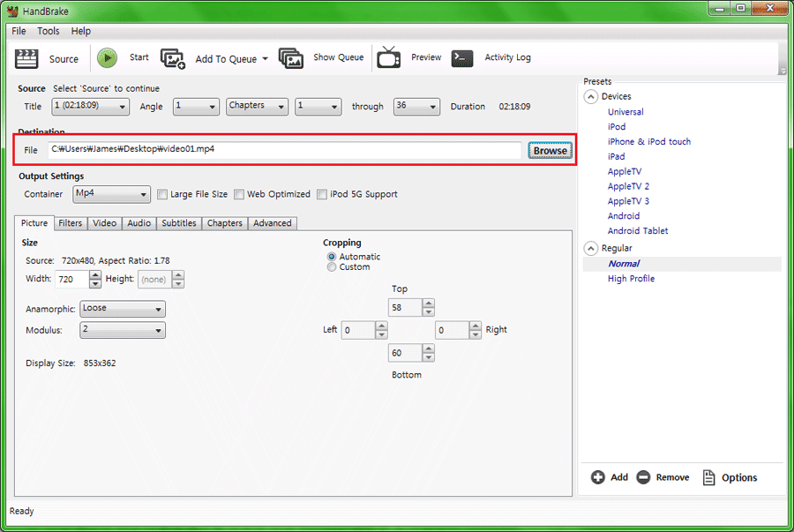Increase Top crop value stepper
The width and height of the screenshot is (794, 532).
(x=429, y=303)
